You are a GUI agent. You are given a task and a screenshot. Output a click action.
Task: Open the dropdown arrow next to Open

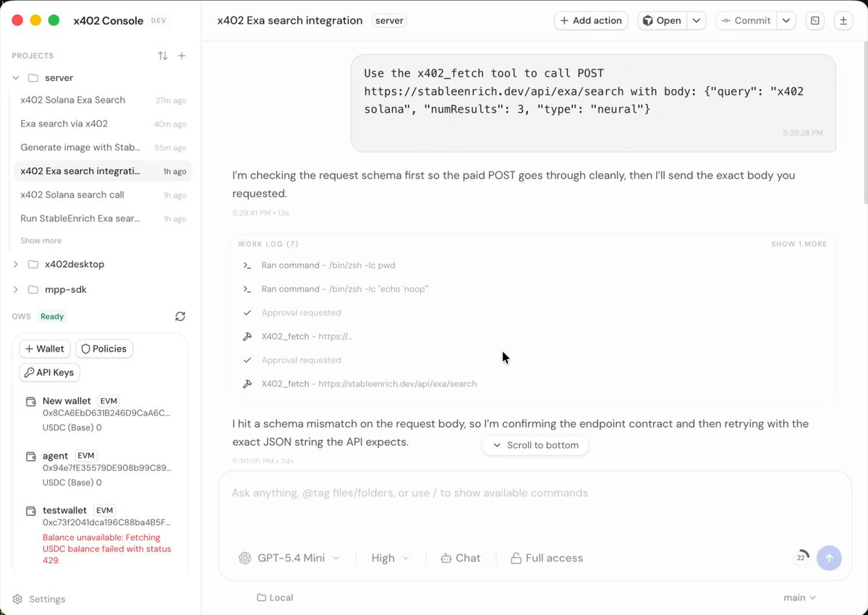[696, 20]
